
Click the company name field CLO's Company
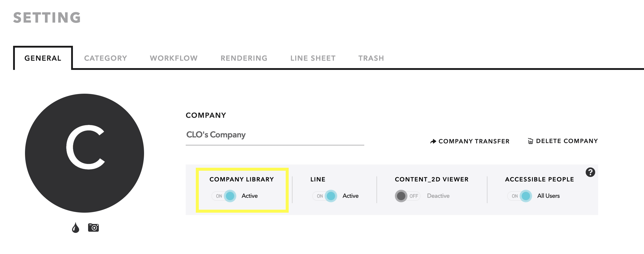click(275, 135)
